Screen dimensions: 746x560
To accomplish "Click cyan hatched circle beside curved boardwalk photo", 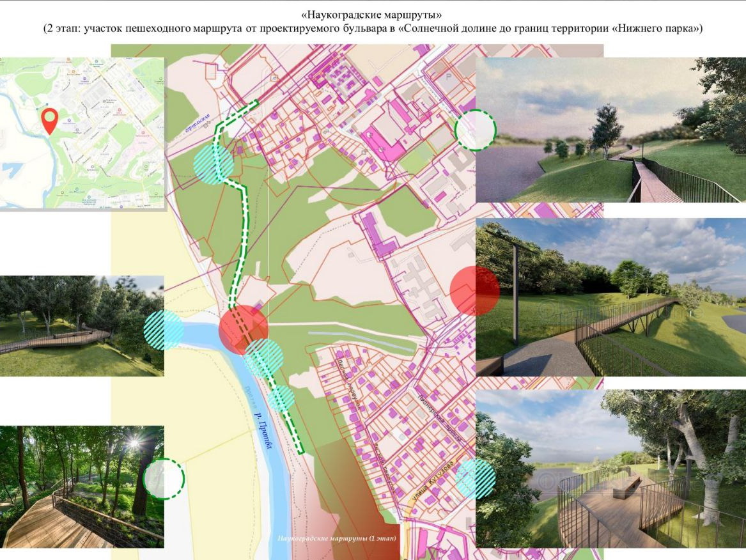I will pyautogui.click(x=163, y=330).
